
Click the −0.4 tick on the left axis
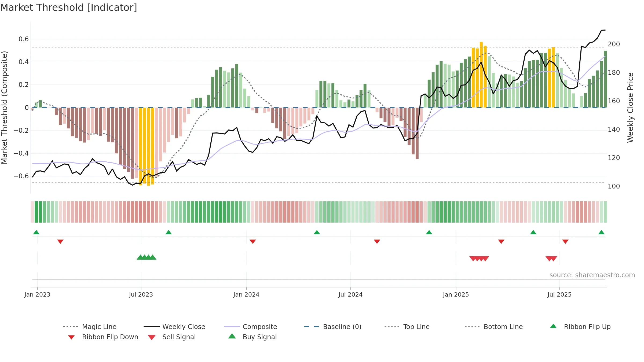21,153
